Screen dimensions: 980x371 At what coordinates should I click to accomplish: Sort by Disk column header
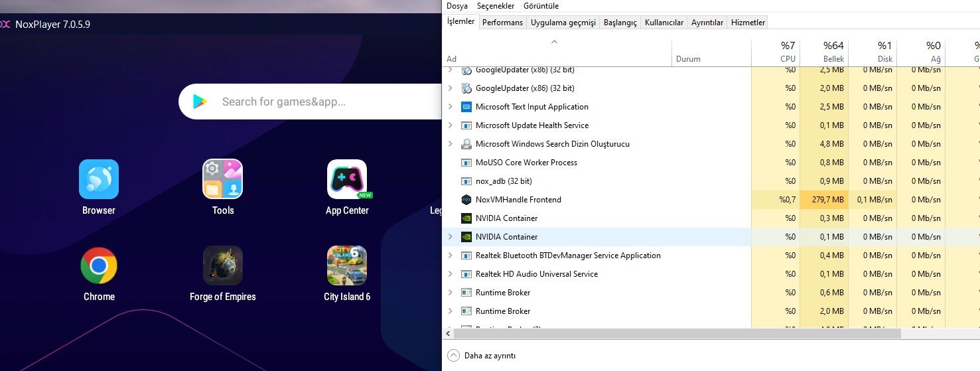pos(873,52)
